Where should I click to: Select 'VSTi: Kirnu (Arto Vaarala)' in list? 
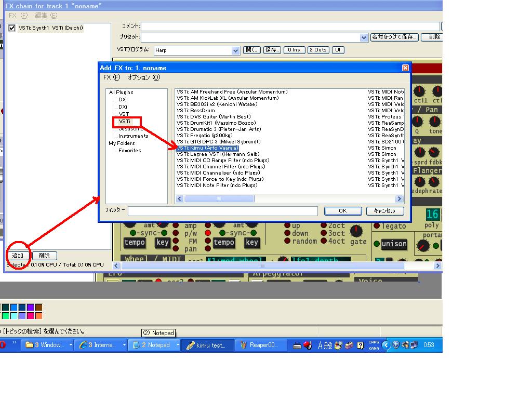208,148
